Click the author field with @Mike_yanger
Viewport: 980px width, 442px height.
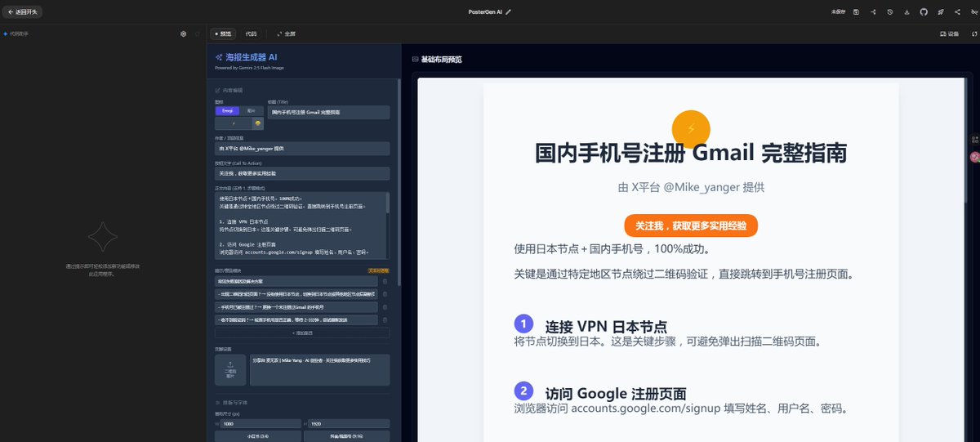pos(302,149)
